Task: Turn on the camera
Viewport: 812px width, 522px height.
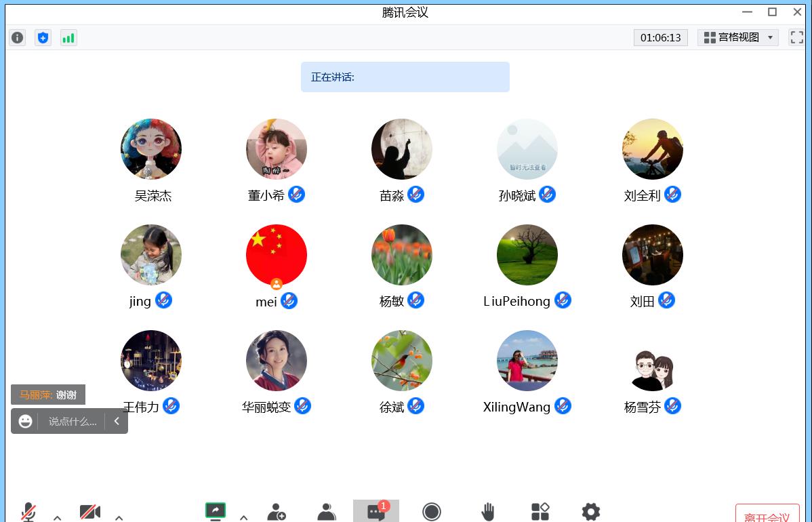Action: tap(89, 512)
